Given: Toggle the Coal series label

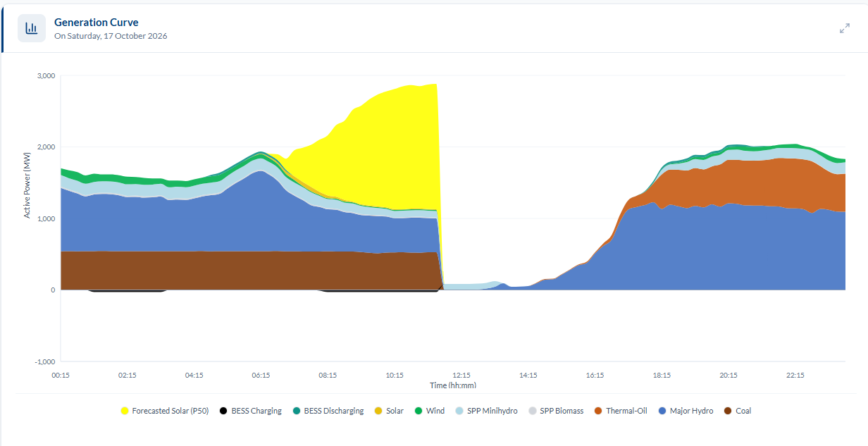Looking at the screenshot, I should [743, 411].
